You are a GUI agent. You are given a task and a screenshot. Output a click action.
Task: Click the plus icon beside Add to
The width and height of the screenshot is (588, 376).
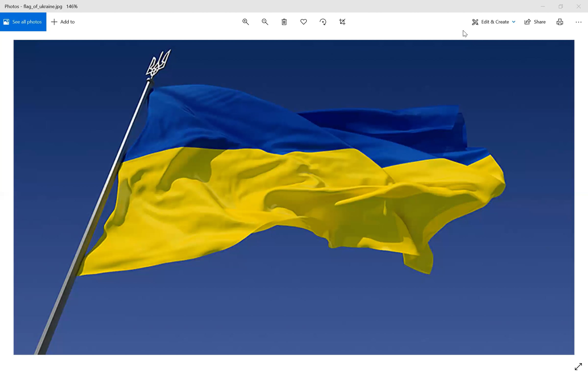54,22
